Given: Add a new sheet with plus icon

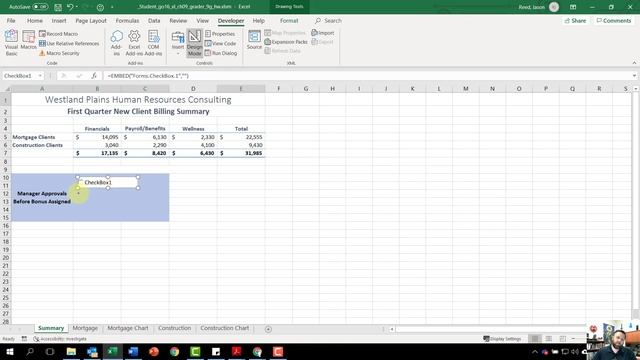Looking at the screenshot, I should pos(268,329).
